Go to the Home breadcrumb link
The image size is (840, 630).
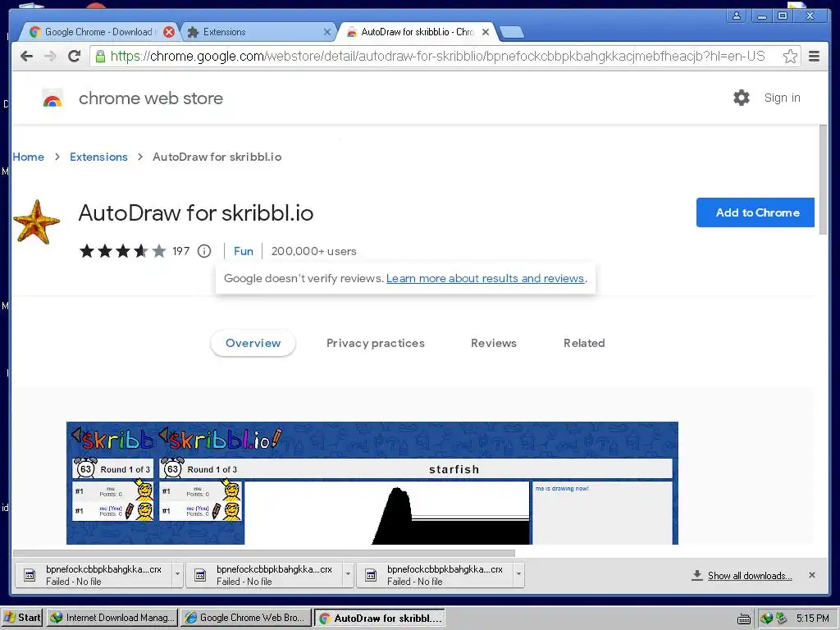tap(29, 157)
